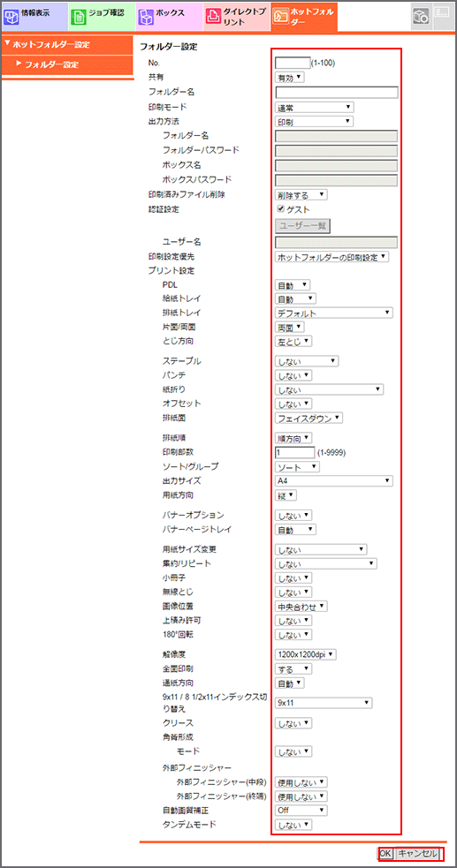Open the 自動画質補正 Off dropdown
This screenshot has width=457, height=868.
[301, 811]
